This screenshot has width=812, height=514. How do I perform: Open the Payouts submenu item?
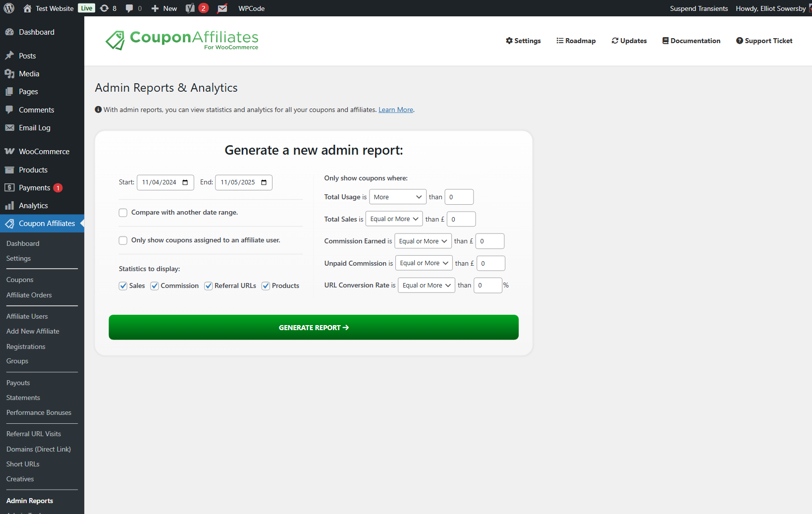(x=18, y=383)
